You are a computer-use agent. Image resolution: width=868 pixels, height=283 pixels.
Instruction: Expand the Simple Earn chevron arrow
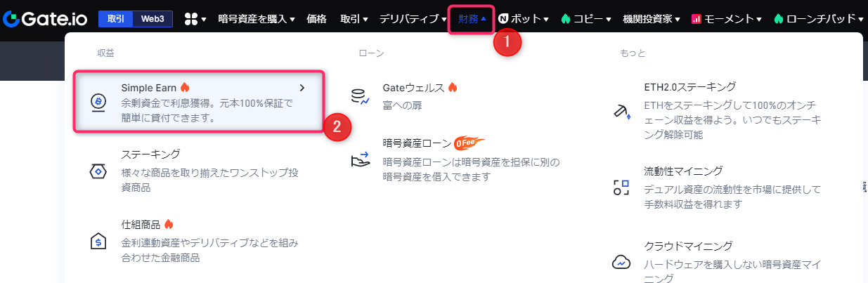point(302,88)
